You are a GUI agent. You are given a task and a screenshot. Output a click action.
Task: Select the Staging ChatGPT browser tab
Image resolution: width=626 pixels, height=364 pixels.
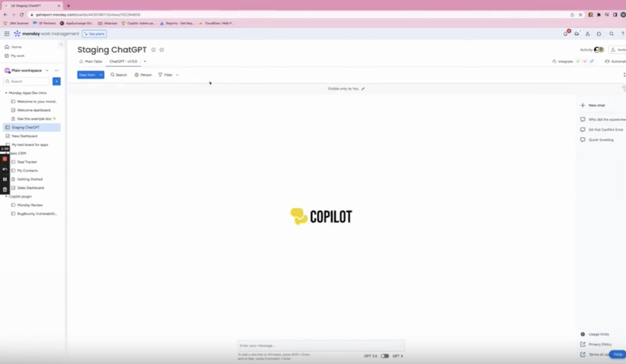pos(31,6)
